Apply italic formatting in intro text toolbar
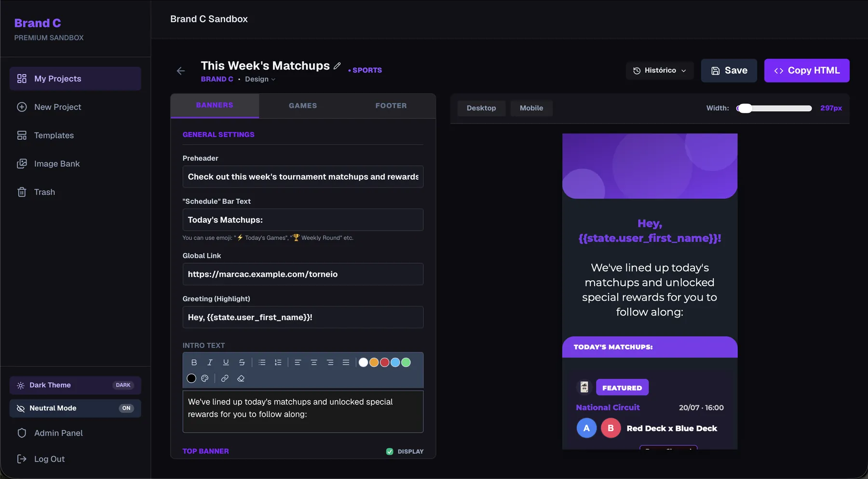The width and height of the screenshot is (868, 479). [210, 362]
